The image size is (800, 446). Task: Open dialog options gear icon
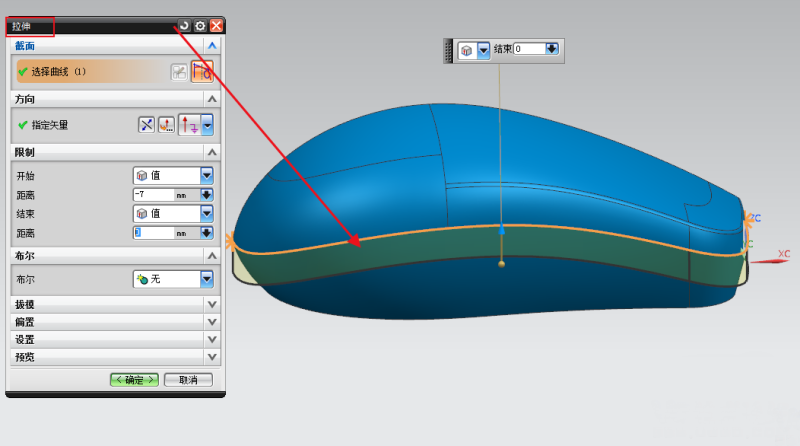[200, 26]
